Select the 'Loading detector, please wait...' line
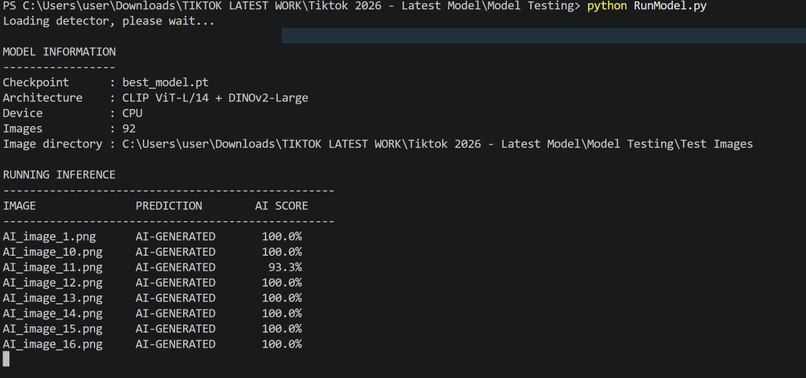 108,22
